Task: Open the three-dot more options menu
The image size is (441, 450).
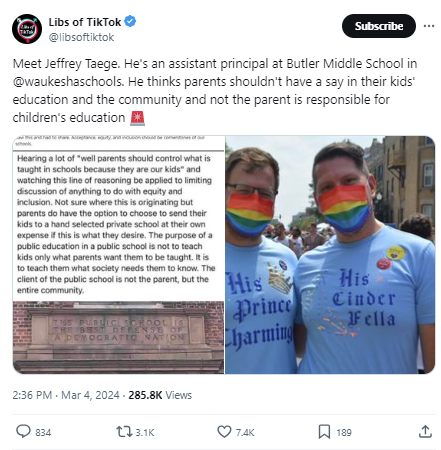Action: (x=429, y=26)
